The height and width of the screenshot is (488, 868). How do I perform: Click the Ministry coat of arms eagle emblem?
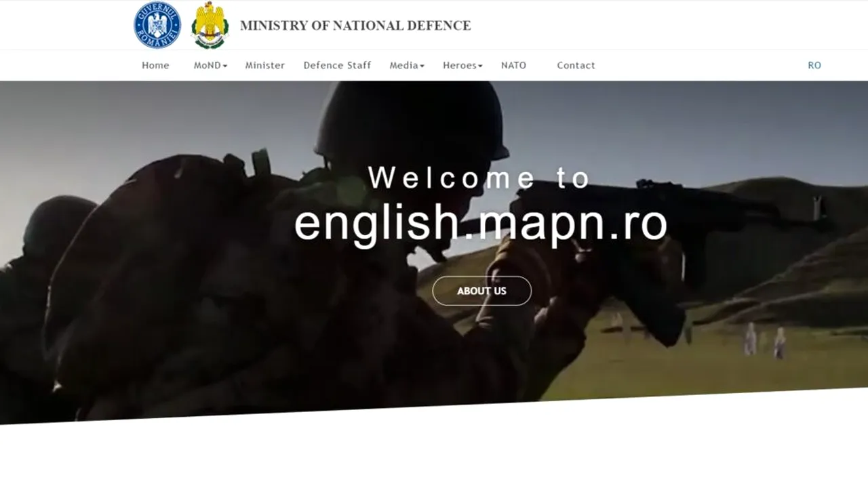coord(210,25)
